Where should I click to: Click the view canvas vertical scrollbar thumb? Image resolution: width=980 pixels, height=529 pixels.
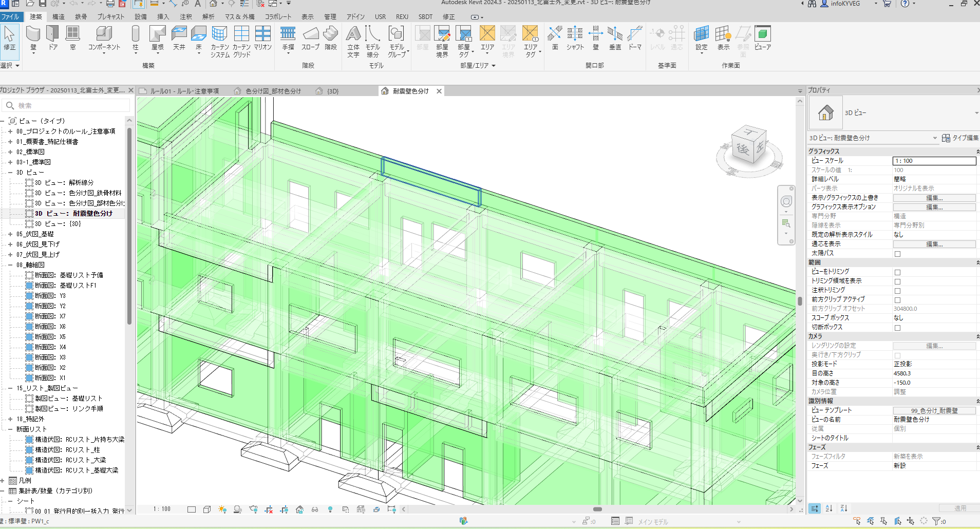pyautogui.click(x=800, y=301)
